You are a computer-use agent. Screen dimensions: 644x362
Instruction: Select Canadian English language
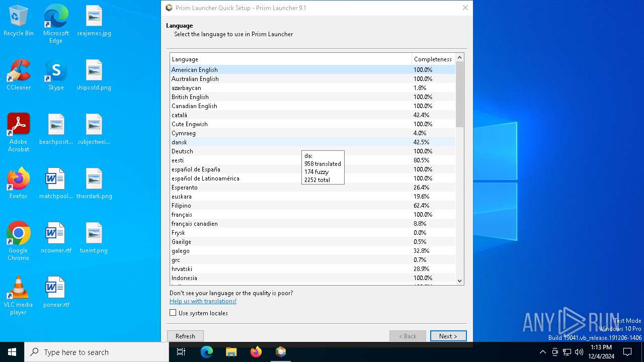[x=312, y=106]
